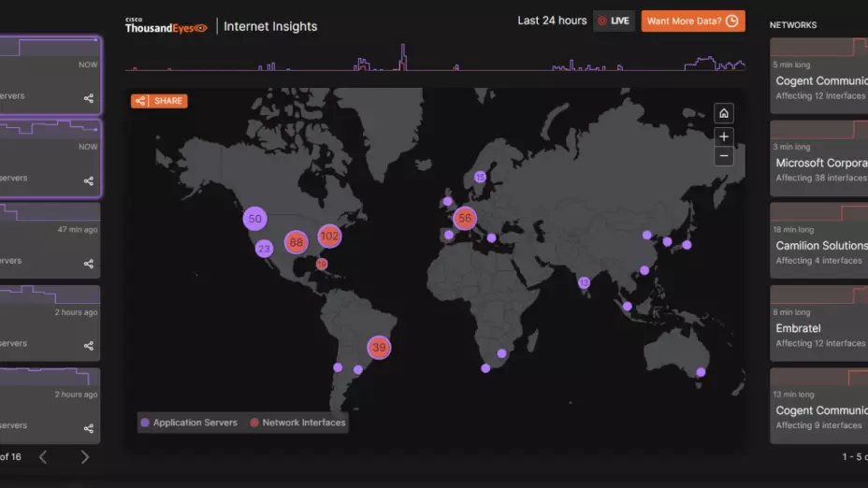
Task: Click the Internet Insights title
Action: pyautogui.click(x=270, y=26)
